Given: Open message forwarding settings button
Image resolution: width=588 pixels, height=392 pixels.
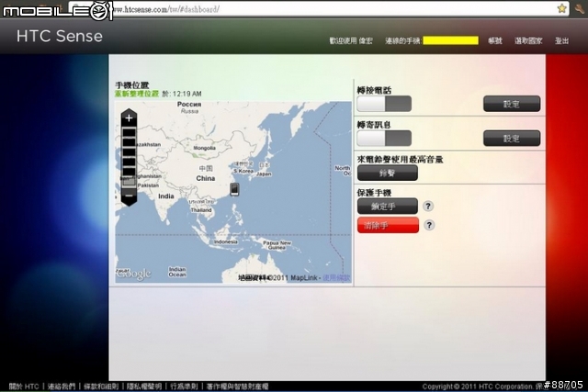Looking at the screenshot, I should click(x=512, y=139).
